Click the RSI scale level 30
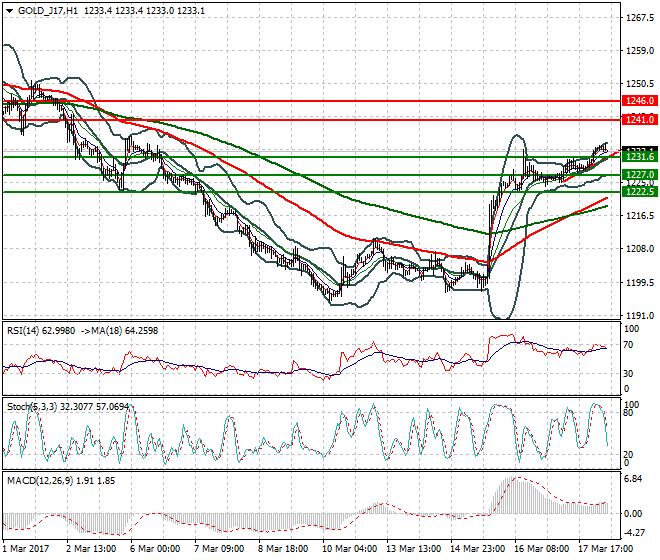Image resolution: width=660 pixels, height=560 pixels. (x=628, y=374)
